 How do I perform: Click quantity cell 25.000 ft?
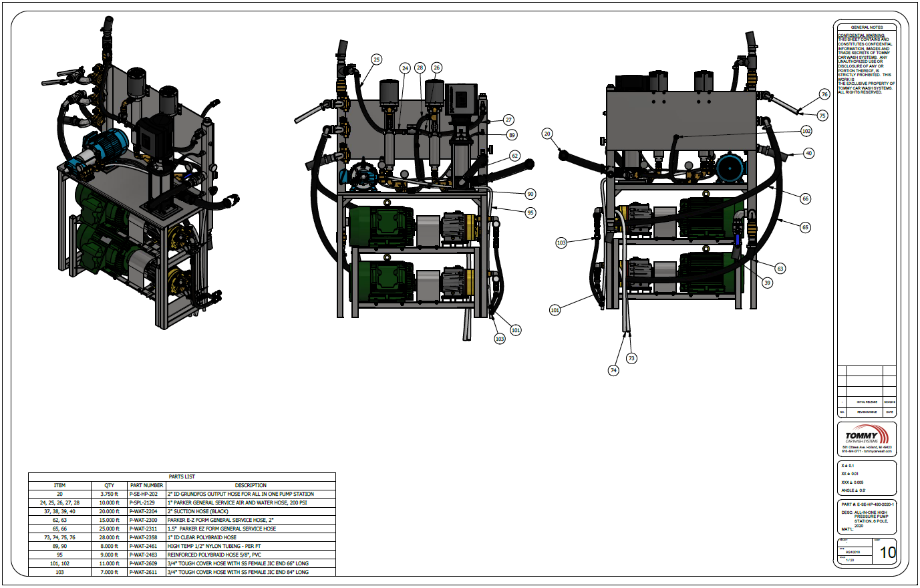click(x=110, y=529)
